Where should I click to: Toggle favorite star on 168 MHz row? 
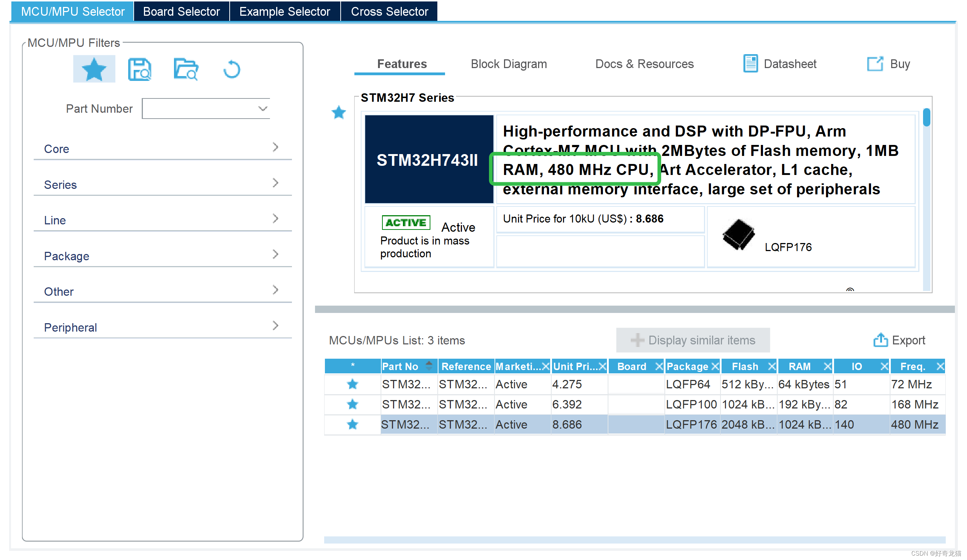[x=352, y=404]
